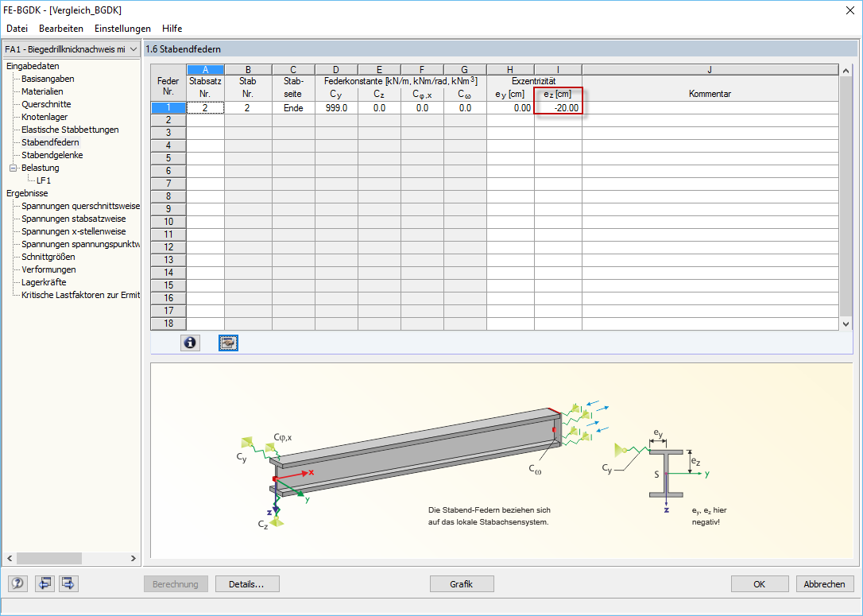Select row header 1 in Feder Nr.
Screen dimensions: 863x616
coord(168,108)
